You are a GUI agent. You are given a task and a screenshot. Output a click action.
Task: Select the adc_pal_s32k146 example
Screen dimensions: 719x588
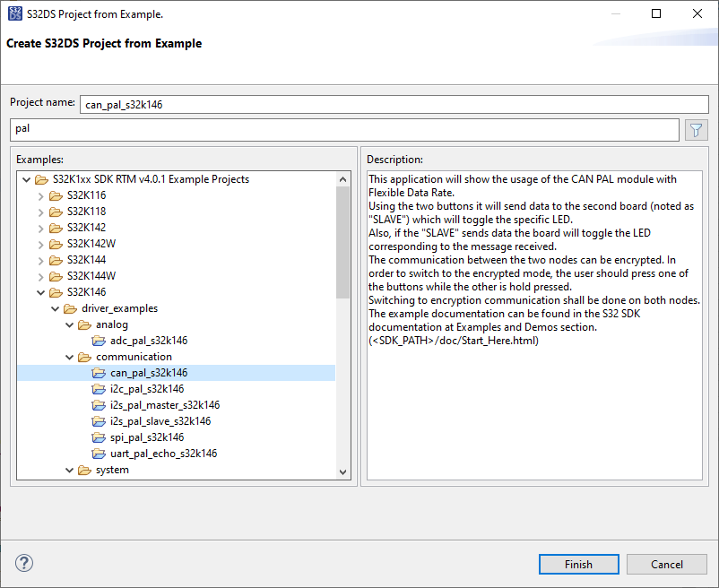click(149, 341)
